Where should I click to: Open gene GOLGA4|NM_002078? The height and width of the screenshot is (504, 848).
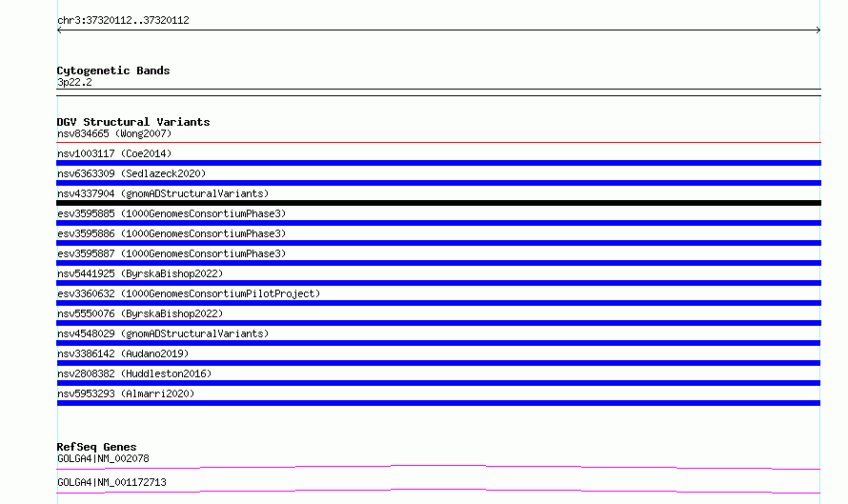pos(103,458)
